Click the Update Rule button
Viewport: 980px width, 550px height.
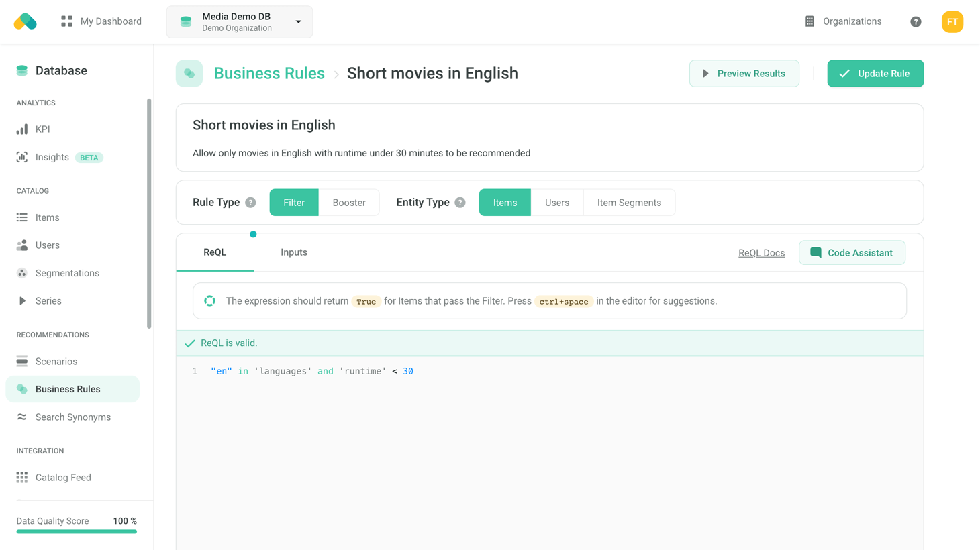pos(875,74)
